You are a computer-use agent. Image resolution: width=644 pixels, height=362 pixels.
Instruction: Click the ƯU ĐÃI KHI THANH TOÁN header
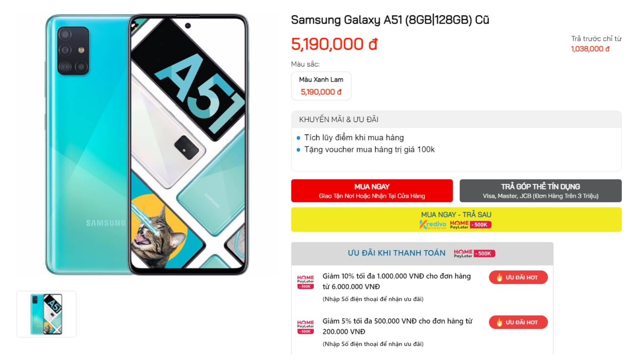click(x=396, y=253)
